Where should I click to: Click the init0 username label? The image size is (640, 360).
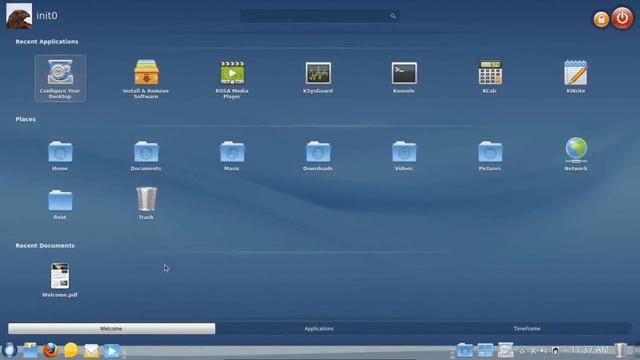pyautogui.click(x=47, y=16)
